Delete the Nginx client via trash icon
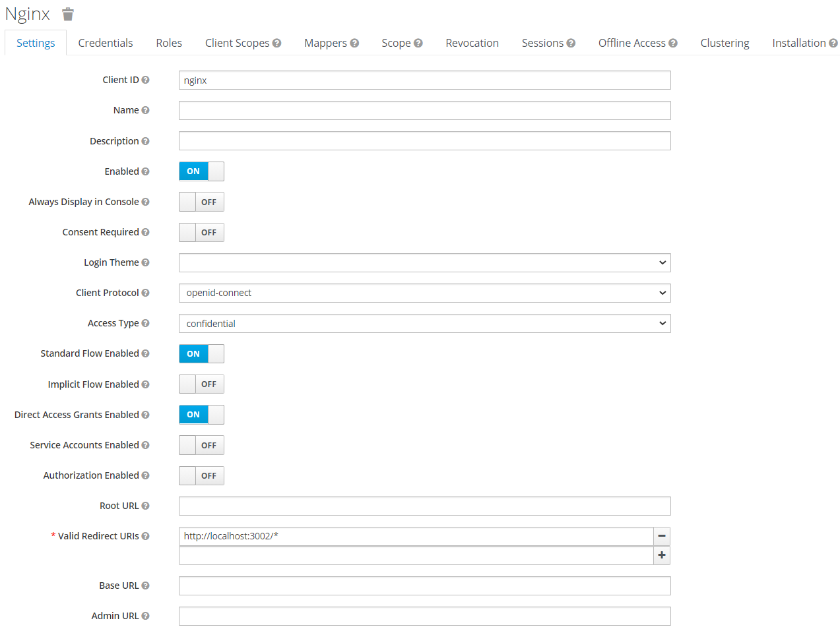This screenshot has height=631, width=840. [x=68, y=15]
